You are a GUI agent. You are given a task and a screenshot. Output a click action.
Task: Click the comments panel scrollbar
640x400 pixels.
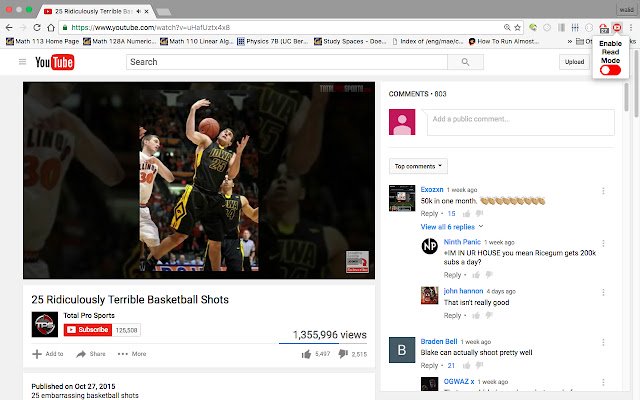(x=626, y=96)
